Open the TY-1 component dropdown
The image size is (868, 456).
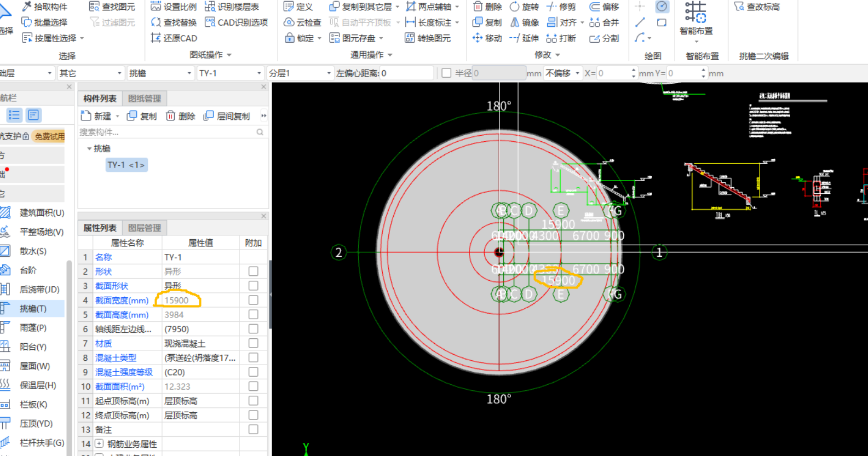tap(230, 73)
